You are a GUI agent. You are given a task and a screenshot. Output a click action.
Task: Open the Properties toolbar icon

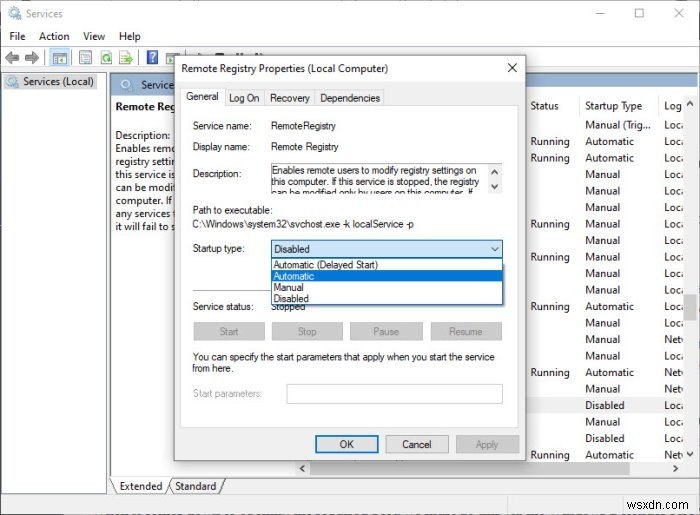[x=86, y=58]
